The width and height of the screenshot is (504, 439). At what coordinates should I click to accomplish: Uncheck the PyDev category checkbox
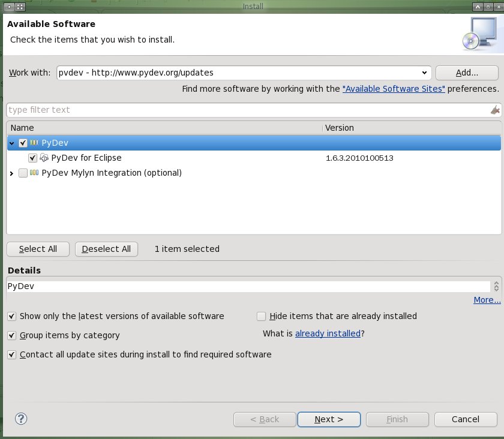coord(23,143)
